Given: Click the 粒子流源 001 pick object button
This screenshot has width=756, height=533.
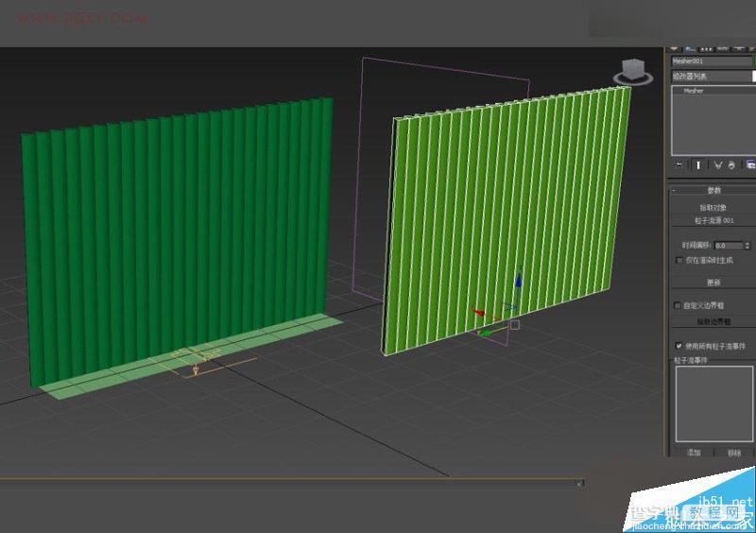Looking at the screenshot, I should point(713,220).
